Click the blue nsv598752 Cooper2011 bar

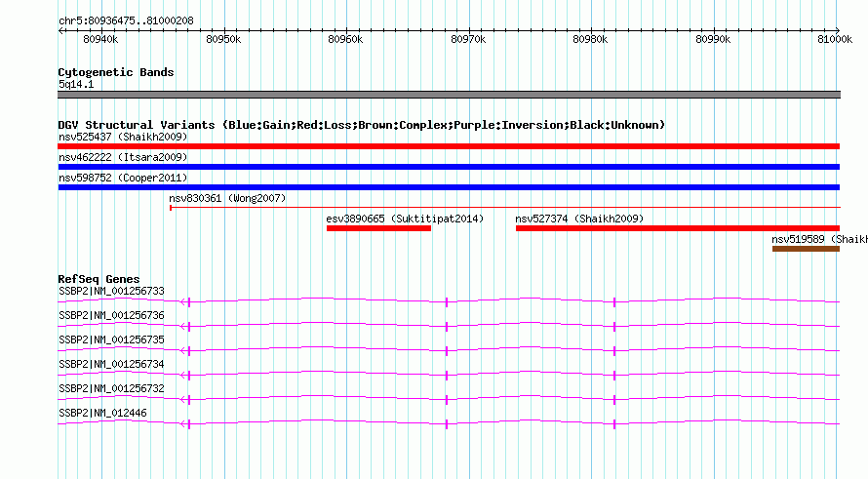[449, 187]
